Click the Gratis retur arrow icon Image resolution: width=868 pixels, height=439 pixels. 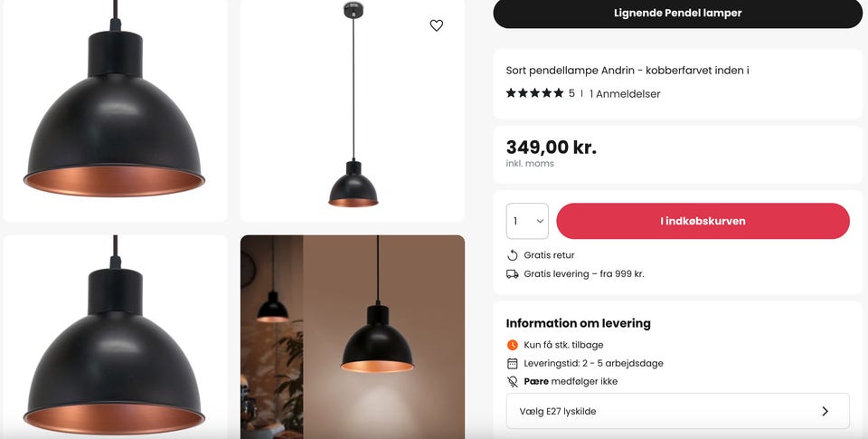pyautogui.click(x=513, y=255)
